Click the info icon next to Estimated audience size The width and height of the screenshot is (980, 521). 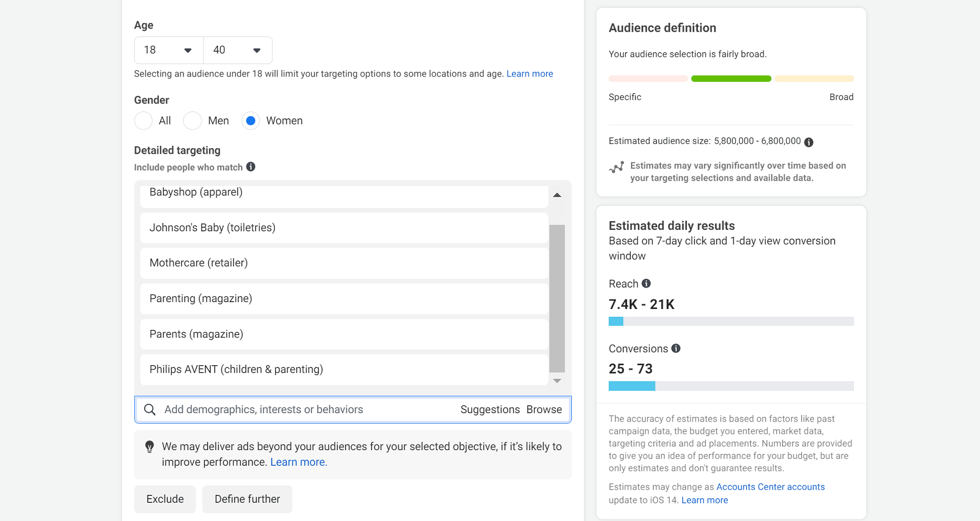click(809, 142)
